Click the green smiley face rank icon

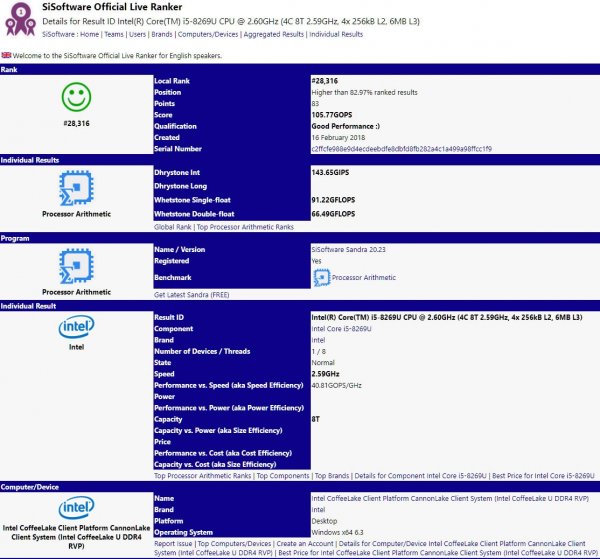tap(76, 98)
